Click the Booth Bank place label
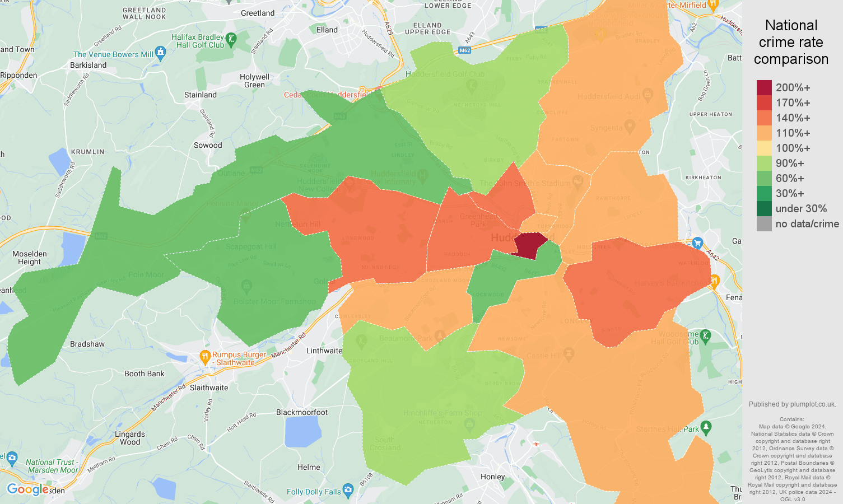Image resolution: width=843 pixels, height=504 pixels. tap(145, 374)
